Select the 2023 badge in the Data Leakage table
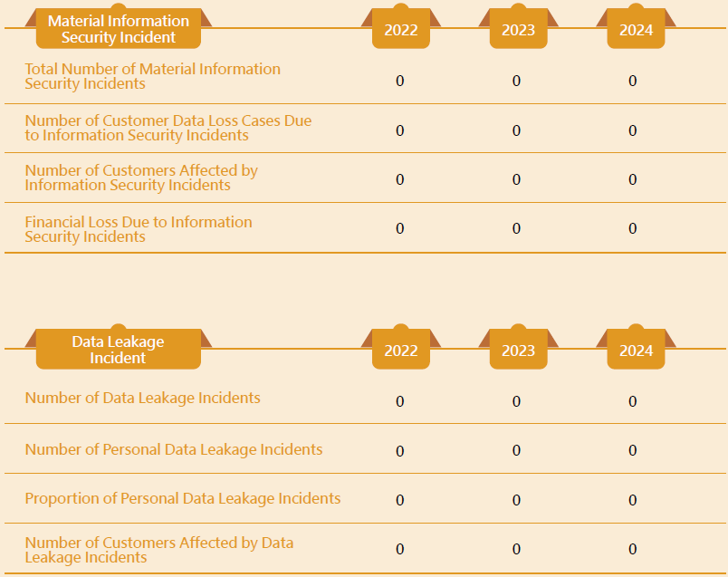728x577 pixels. point(519,350)
